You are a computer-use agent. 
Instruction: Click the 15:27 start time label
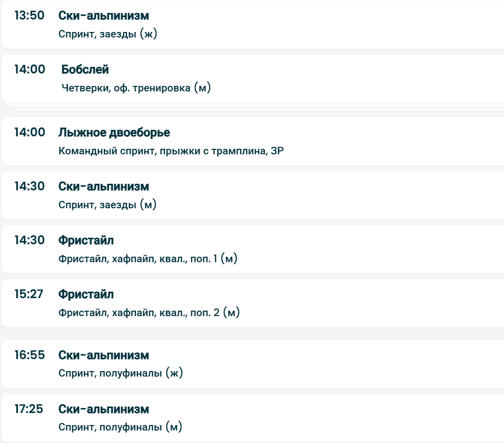point(29,294)
